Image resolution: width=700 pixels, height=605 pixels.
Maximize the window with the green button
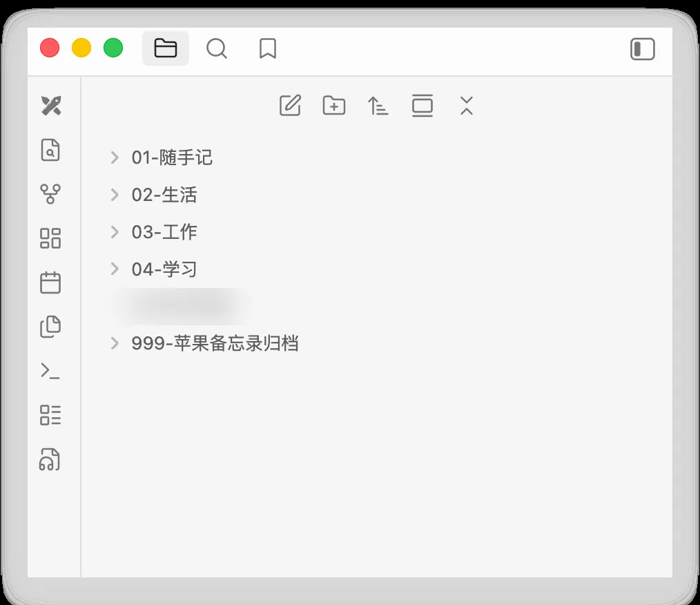click(113, 48)
